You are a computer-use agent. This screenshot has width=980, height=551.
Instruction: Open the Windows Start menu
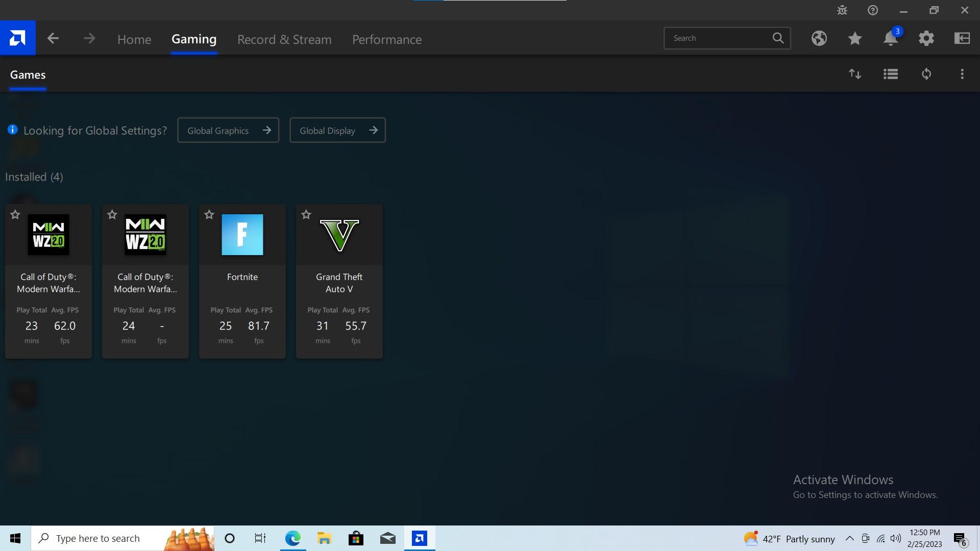[x=15, y=538]
